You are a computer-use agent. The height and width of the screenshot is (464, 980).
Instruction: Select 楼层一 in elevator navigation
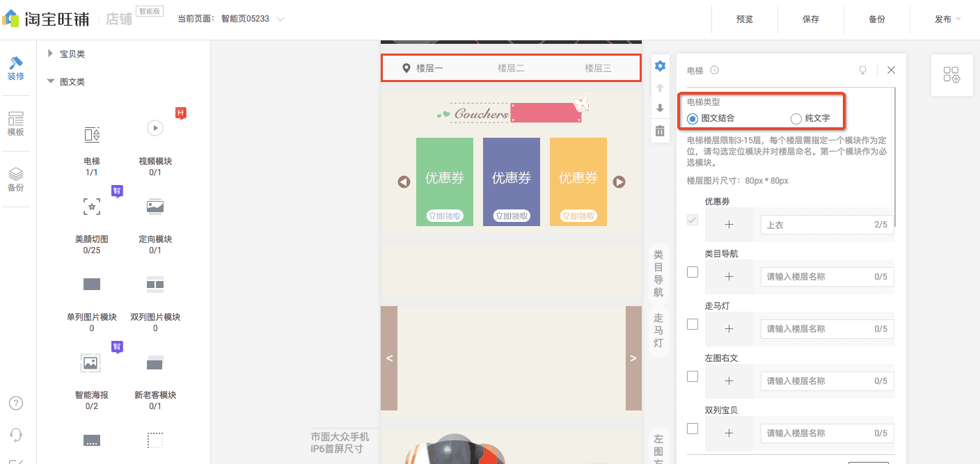[x=423, y=68]
